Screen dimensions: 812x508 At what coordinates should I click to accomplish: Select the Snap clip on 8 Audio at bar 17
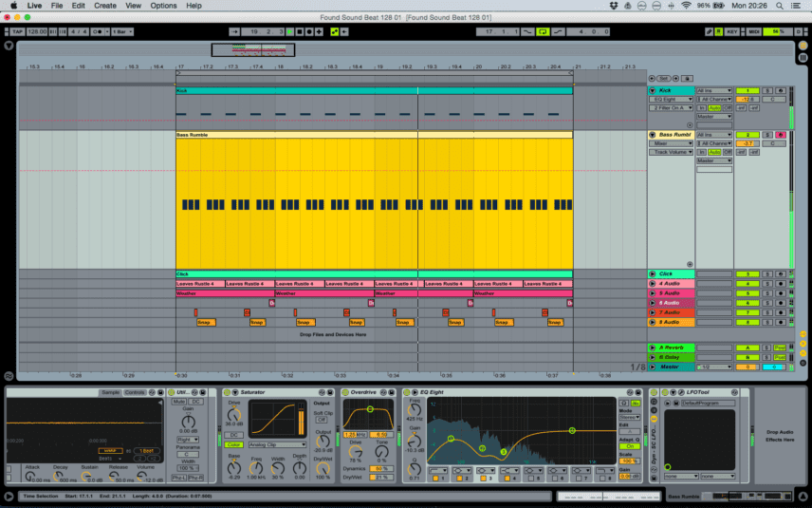206,323
